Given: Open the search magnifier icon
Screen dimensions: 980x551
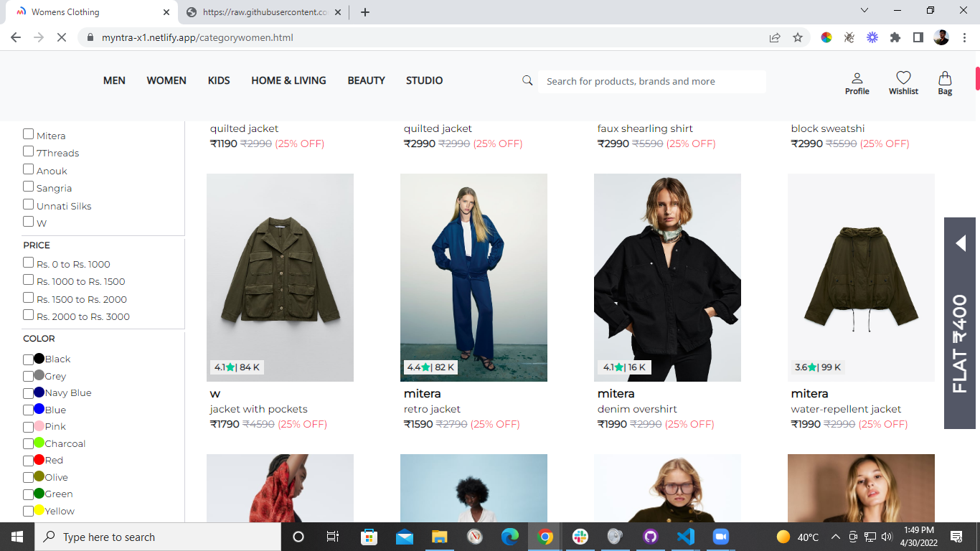Looking at the screenshot, I should coord(527,80).
